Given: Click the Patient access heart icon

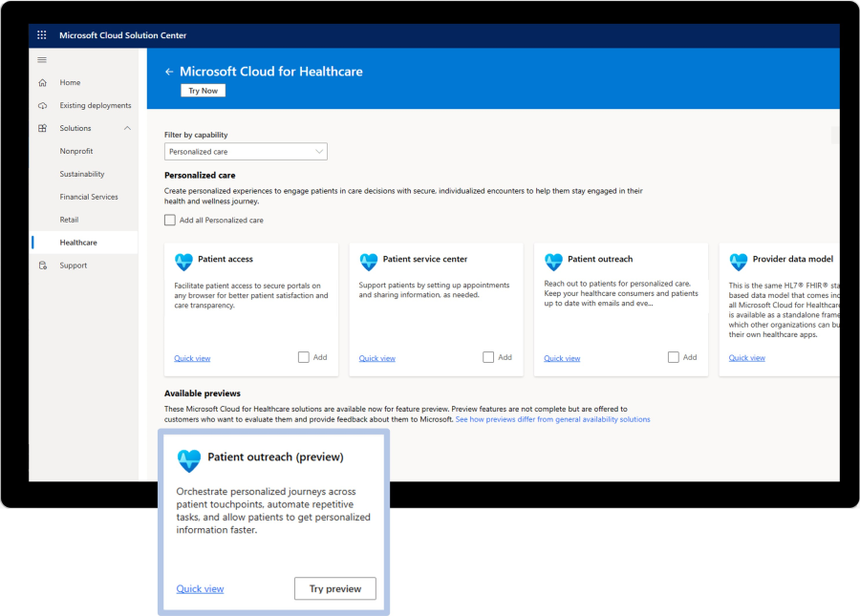Looking at the screenshot, I should (184, 262).
